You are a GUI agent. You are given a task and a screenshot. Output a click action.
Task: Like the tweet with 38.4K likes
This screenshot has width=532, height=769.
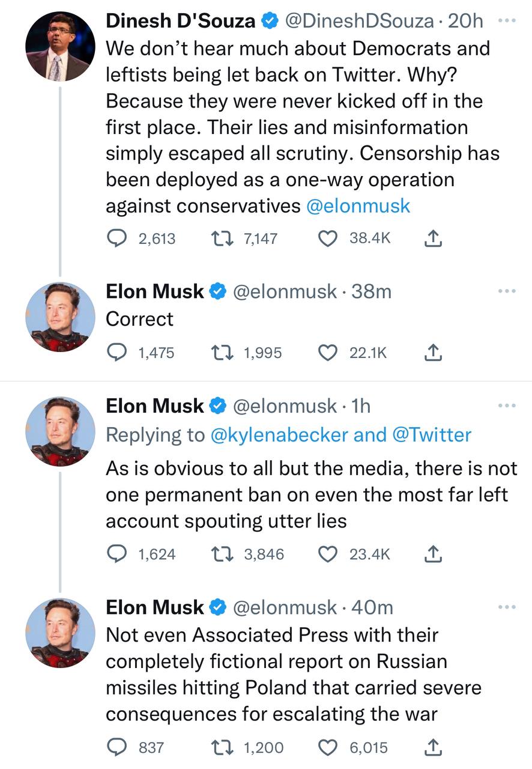tap(327, 239)
